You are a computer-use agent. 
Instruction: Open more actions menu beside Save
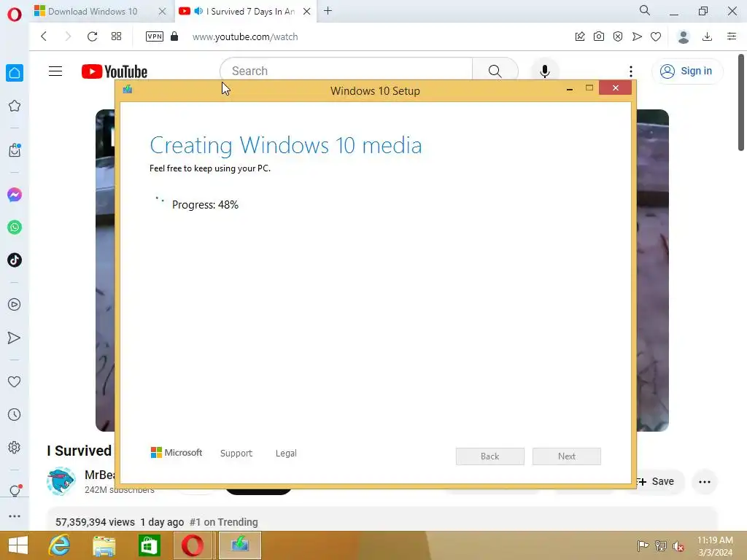pyautogui.click(x=705, y=482)
